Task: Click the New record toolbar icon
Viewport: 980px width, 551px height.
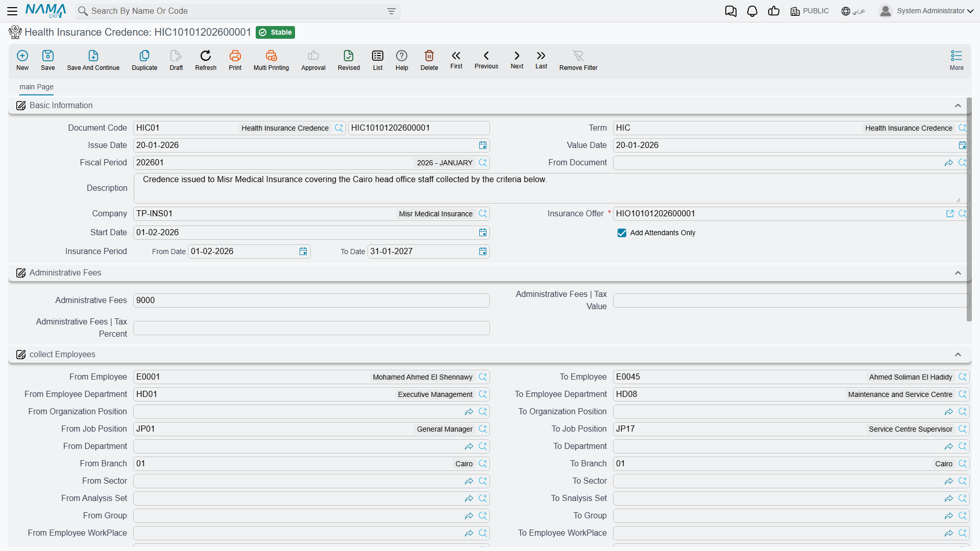Action: tap(22, 60)
